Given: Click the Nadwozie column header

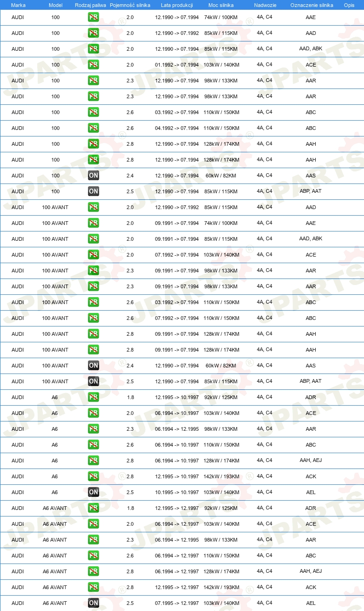Looking at the screenshot, I should (265, 5).
